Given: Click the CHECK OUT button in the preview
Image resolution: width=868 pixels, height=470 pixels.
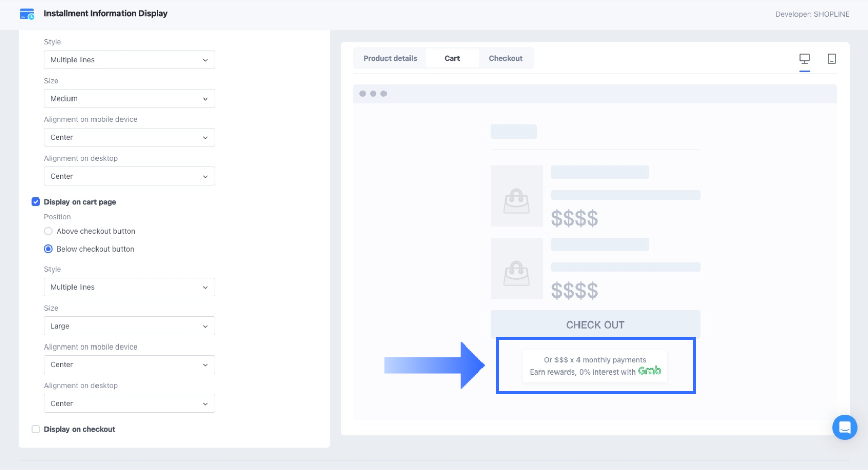Looking at the screenshot, I should [x=595, y=325].
